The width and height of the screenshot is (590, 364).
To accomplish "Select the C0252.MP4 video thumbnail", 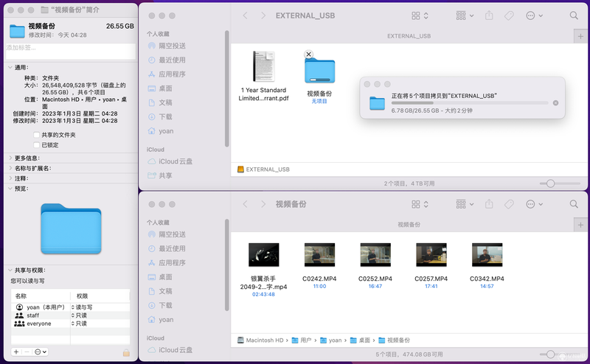I will click(375, 254).
